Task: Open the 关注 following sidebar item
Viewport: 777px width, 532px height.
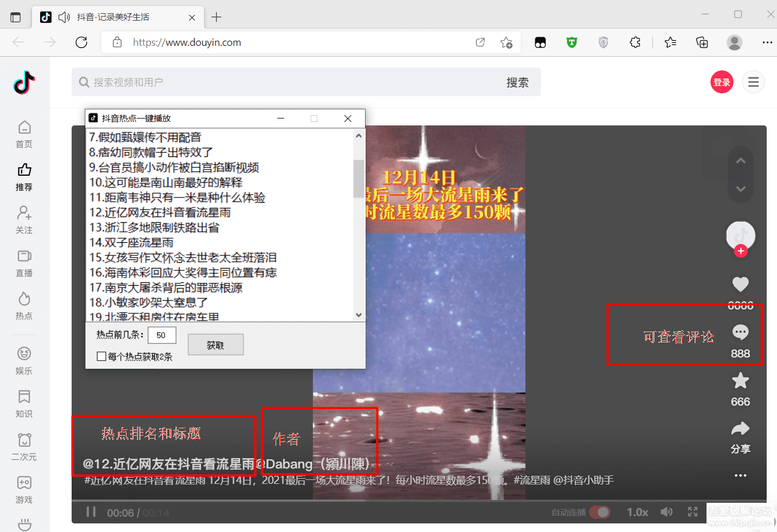Action: click(24, 220)
